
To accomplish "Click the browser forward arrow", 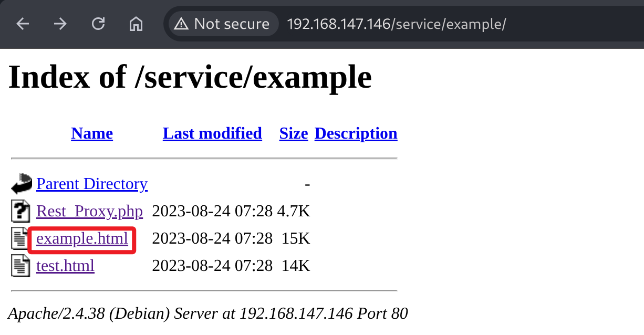I will [60, 24].
